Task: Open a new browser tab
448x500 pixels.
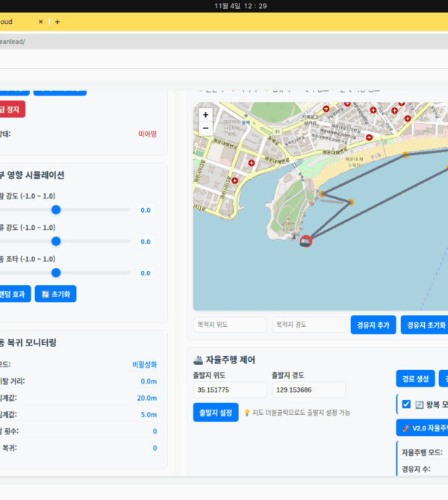Action: [57, 22]
